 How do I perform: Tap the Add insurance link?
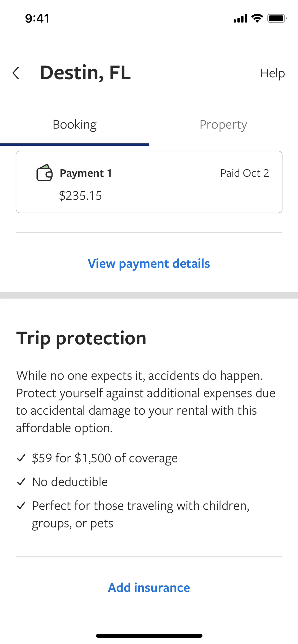pos(149,587)
